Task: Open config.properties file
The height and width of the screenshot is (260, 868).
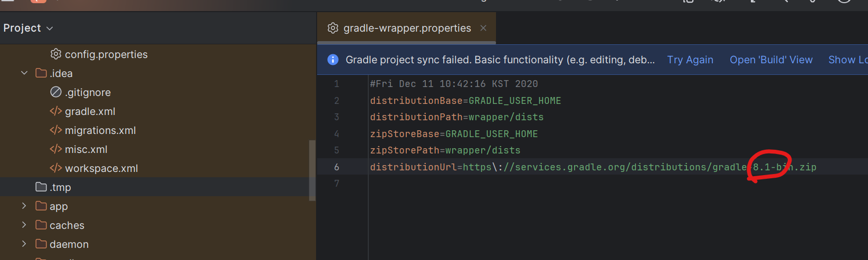Action: [x=106, y=54]
